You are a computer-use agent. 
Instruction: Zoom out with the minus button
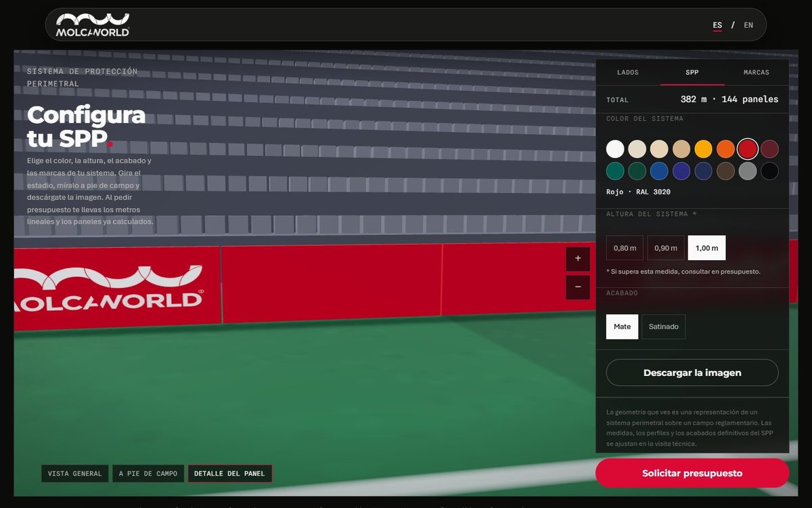[x=578, y=287]
